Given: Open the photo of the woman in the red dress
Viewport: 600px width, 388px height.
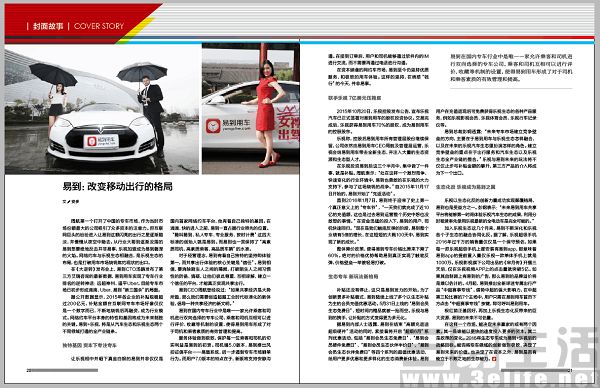Looking at the screenshot, I should (x=251, y=109).
